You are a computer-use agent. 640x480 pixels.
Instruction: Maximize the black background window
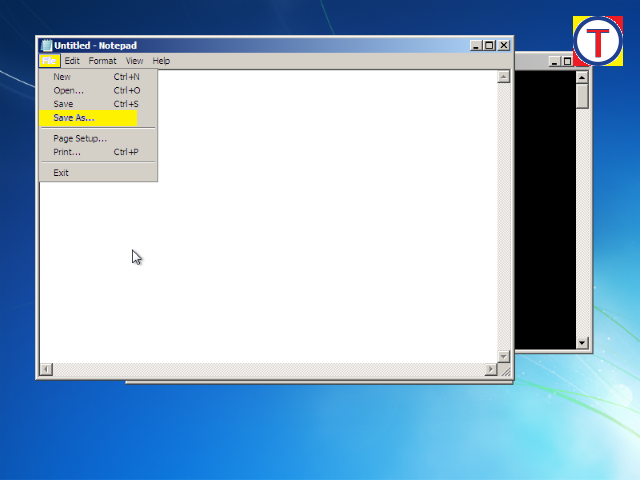pyautogui.click(x=567, y=61)
